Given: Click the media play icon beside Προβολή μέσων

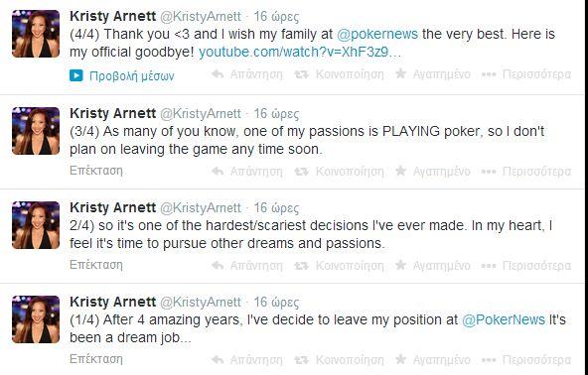Looking at the screenshot, I should coord(76,75).
